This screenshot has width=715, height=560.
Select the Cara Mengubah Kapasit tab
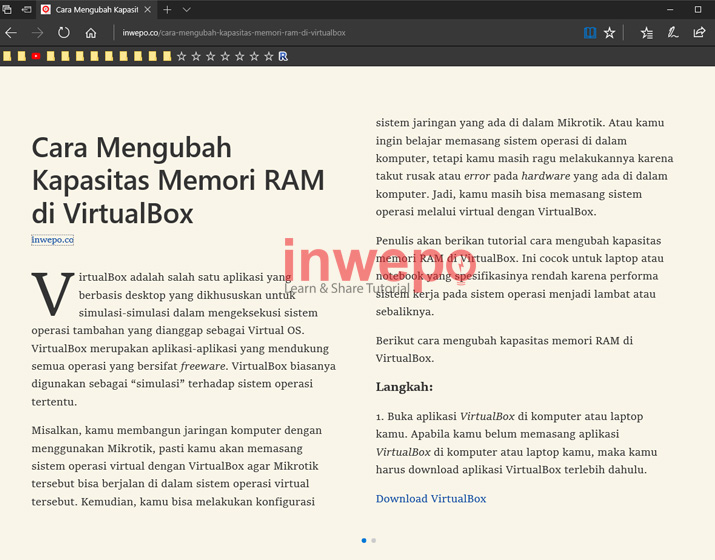coord(96,10)
